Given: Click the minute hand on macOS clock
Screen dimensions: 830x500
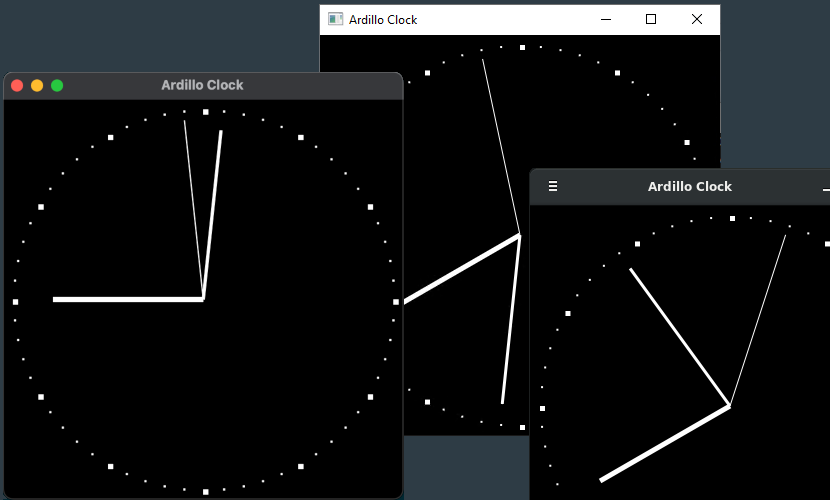Looking at the screenshot, I should pyautogui.click(x=212, y=215).
